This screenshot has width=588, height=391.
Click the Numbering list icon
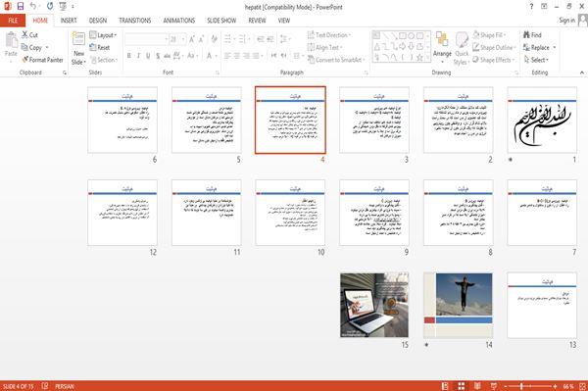click(x=243, y=39)
